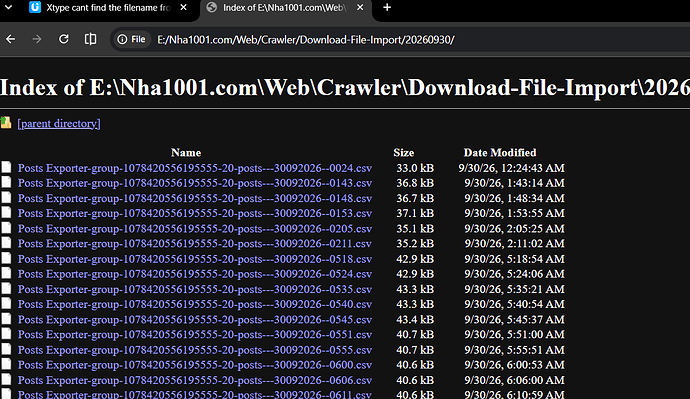
Task: Click file icon beside the 0143.csv entry
Action: (x=6, y=182)
